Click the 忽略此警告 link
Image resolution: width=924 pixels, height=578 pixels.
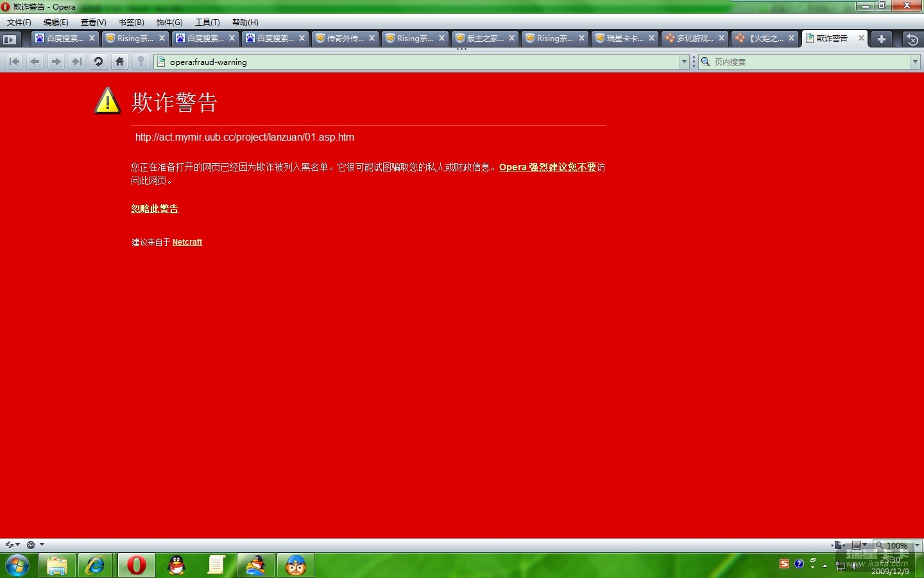tap(155, 209)
